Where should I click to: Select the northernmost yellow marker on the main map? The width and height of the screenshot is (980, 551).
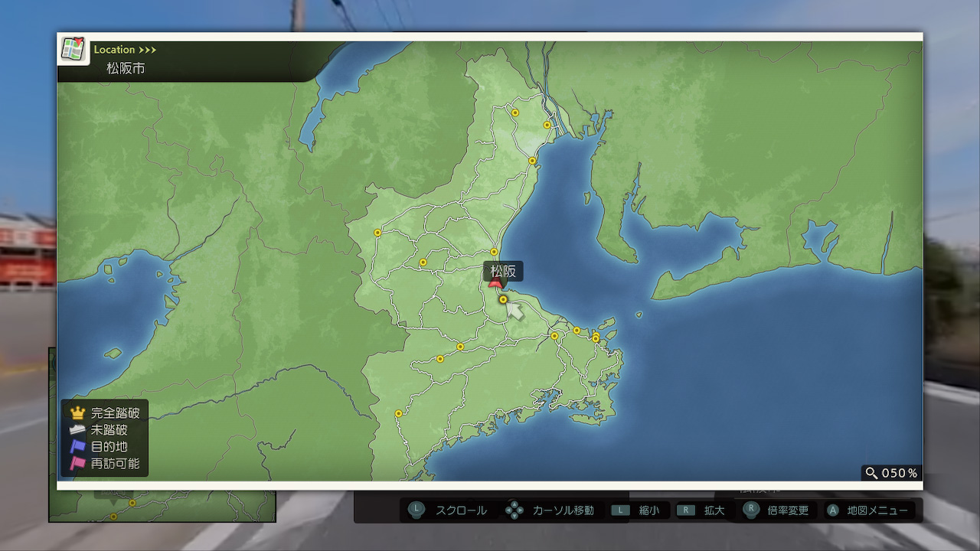coord(515,112)
